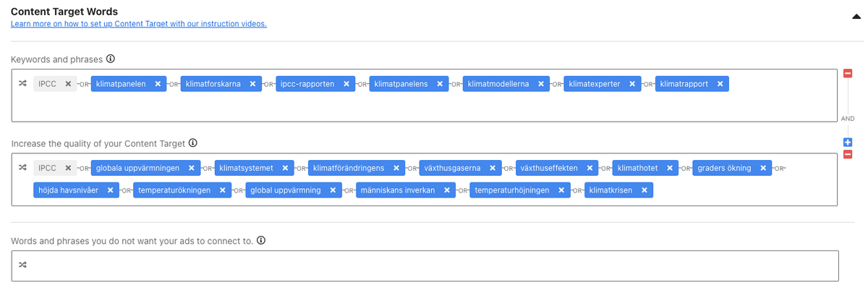The width and height of the screenshot is (868, 296).
Task: Add a new keyword group with blue plus
Action: [848, 143]
